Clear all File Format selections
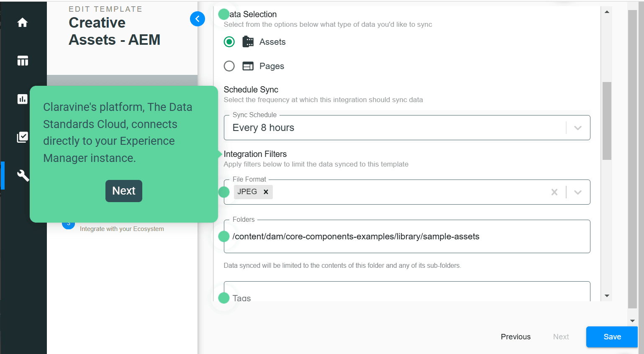Image resolution: width=644 pixels, height=354 pixels. coord(554,192)
